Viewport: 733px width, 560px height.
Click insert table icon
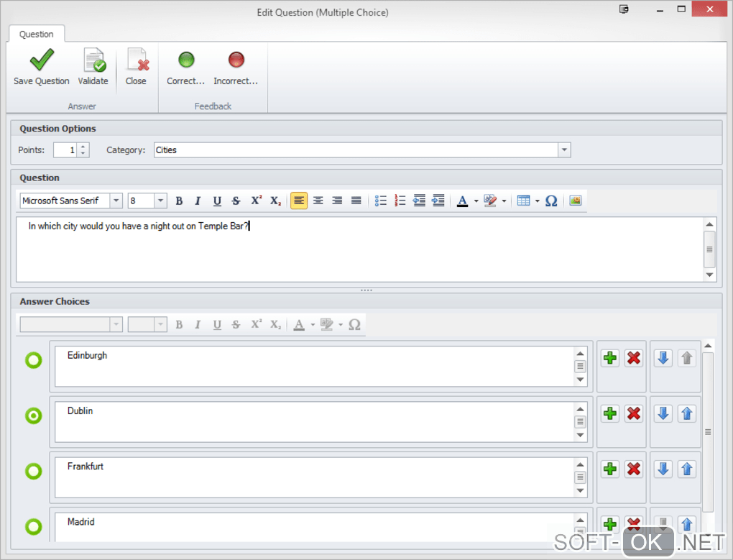[x=524, y=201]
